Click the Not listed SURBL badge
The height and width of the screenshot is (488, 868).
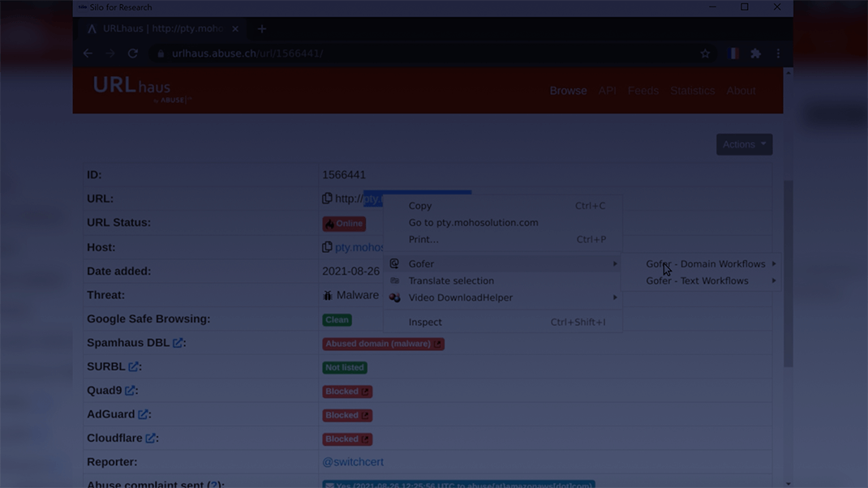344,367
